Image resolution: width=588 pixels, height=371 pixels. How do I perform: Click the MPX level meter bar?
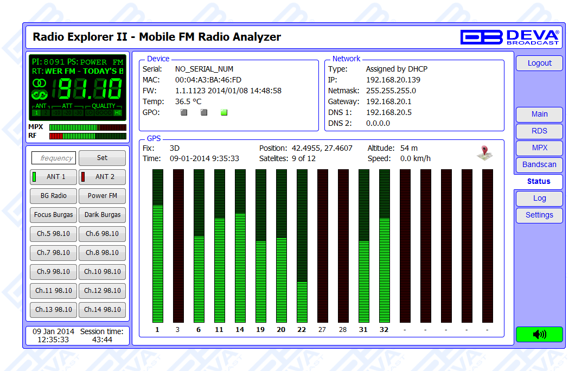coord(87,127)
